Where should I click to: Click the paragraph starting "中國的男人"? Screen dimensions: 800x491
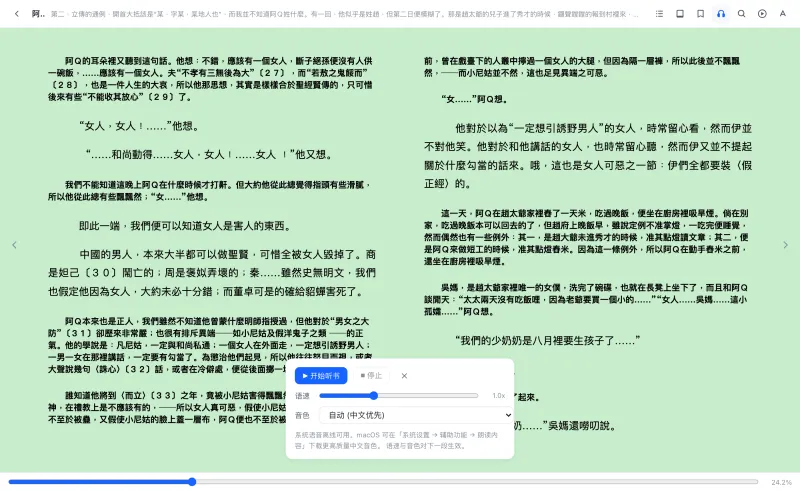click(212, 273)
